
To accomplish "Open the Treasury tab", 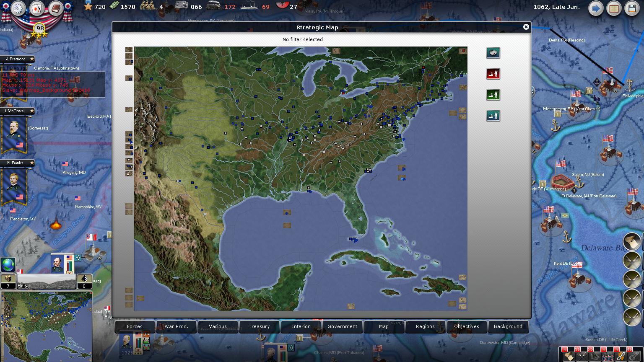I will tap(259, 326).
